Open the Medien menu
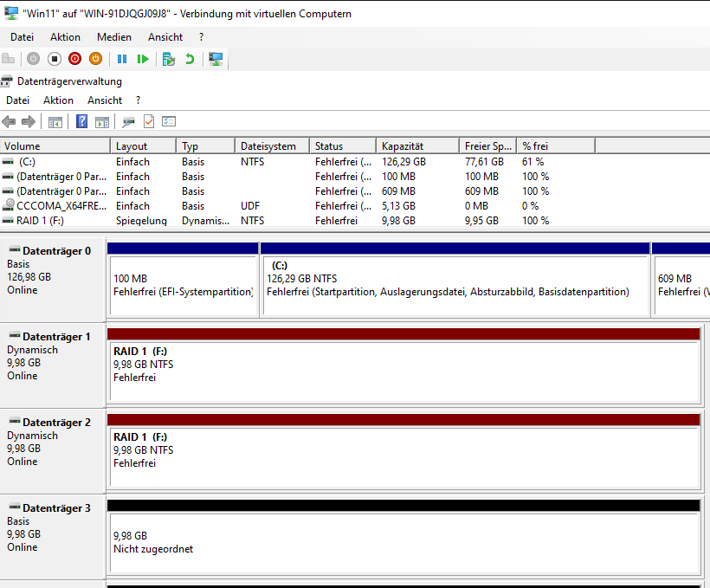The image size is (710, 588). tap(114, 37)
